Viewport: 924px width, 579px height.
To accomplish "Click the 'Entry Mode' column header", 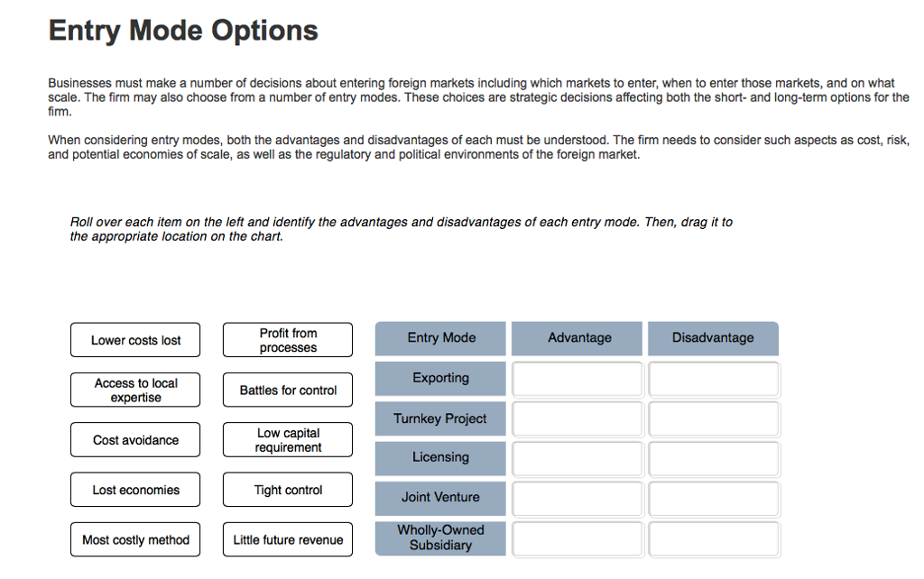I will (x=439, y=338).
